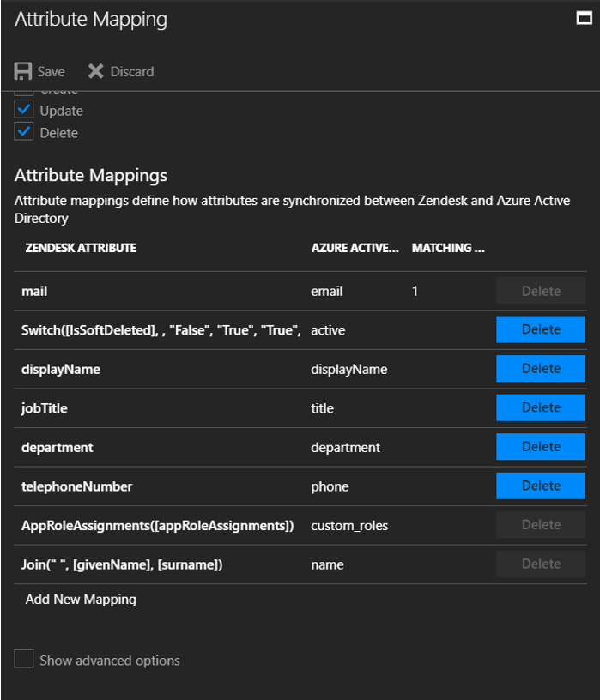Screen dimensions: 600x700
Task: Click the Save floppy disk icon
Action: point(23,71)
